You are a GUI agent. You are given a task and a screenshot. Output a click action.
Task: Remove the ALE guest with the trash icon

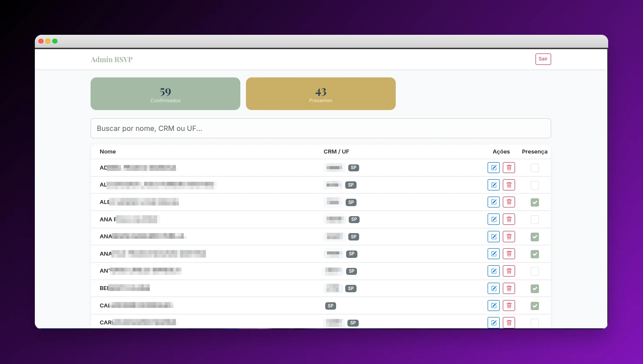tap(509, 202)
